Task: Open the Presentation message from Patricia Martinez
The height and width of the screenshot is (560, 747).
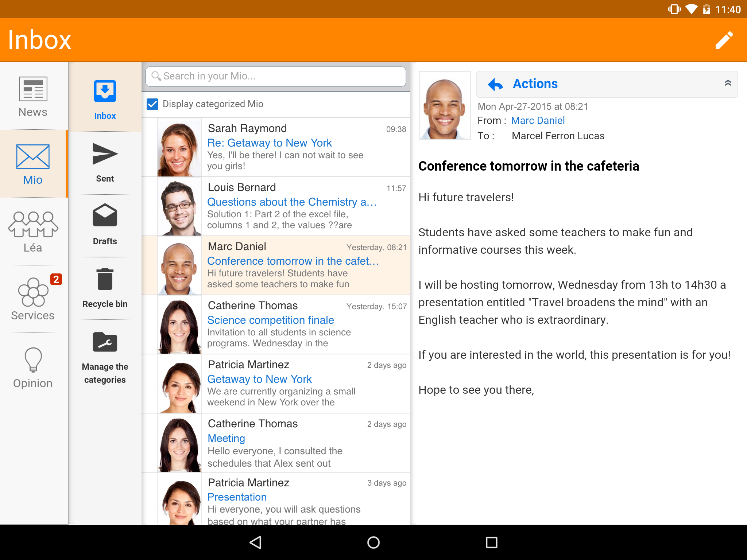Action: 276,499
